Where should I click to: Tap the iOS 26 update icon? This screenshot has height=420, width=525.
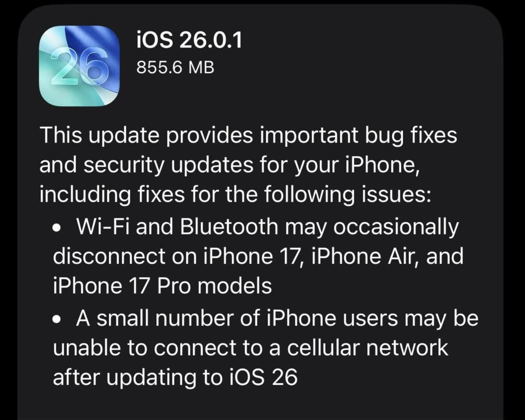tap(80, 66)
